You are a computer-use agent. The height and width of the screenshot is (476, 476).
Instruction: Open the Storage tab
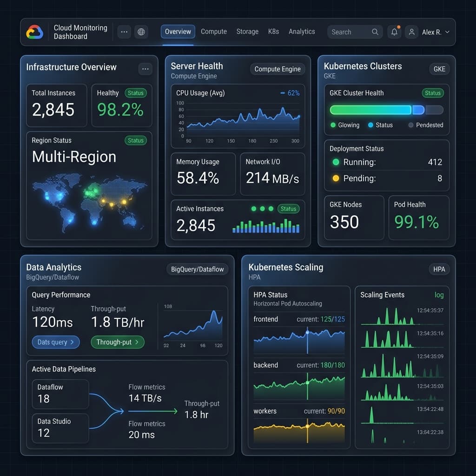[x=247, y=32]
